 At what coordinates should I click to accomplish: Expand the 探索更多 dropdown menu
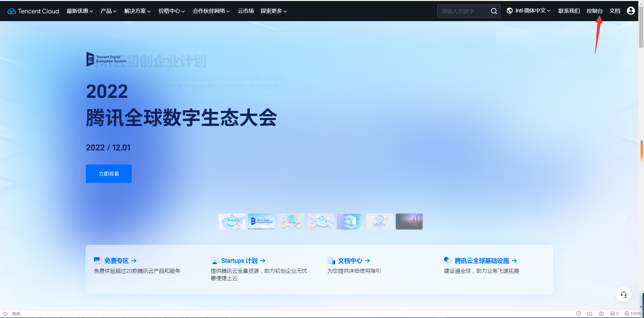tap(274, 11)
